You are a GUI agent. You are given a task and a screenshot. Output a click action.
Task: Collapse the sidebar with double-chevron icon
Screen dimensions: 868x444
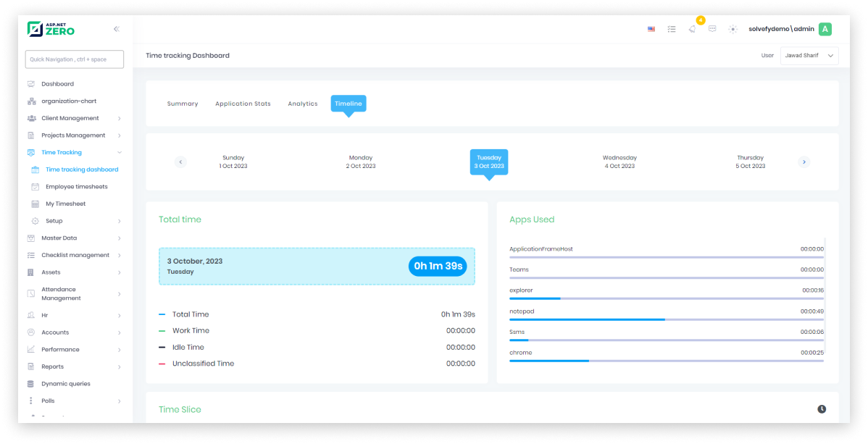click(x=117, y=29)
